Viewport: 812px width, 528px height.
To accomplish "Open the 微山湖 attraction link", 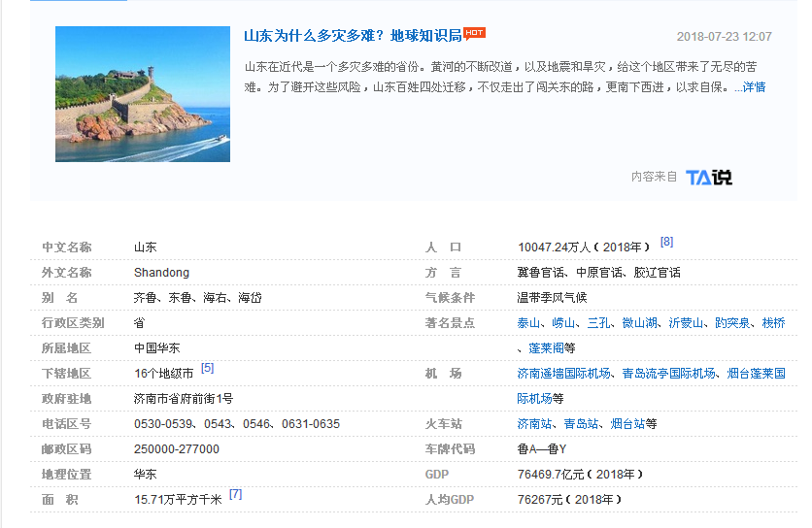I will pyautogui.click(x=639, y=323).
